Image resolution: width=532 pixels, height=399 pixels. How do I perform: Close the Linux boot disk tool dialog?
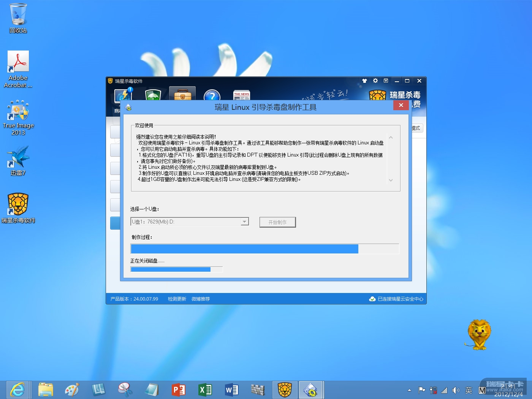401,105
